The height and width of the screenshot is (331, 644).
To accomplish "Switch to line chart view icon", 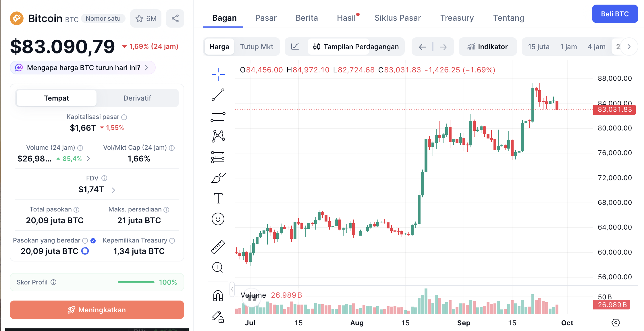I will [295, 47].
